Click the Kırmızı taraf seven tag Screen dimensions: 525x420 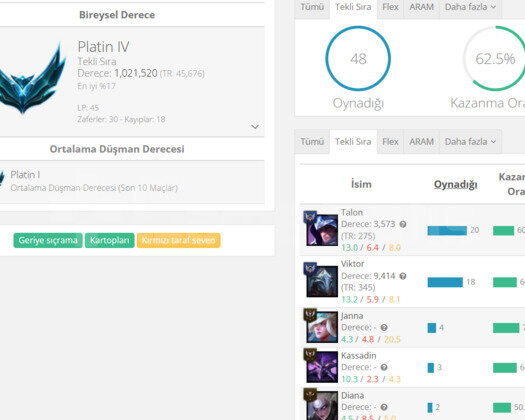point(178,240)
